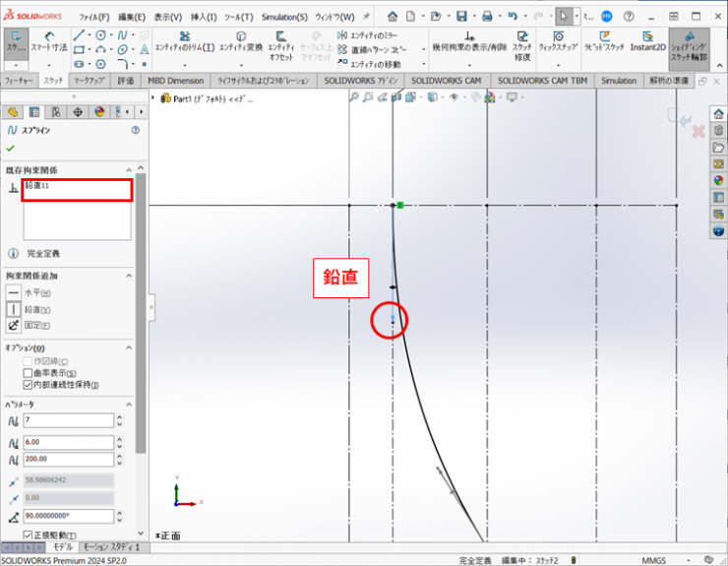Image resolution: width=728 pixels, height=566 pixels.
Task: Enable the 曲率表示 checkbox
Action: click(28, 373)
